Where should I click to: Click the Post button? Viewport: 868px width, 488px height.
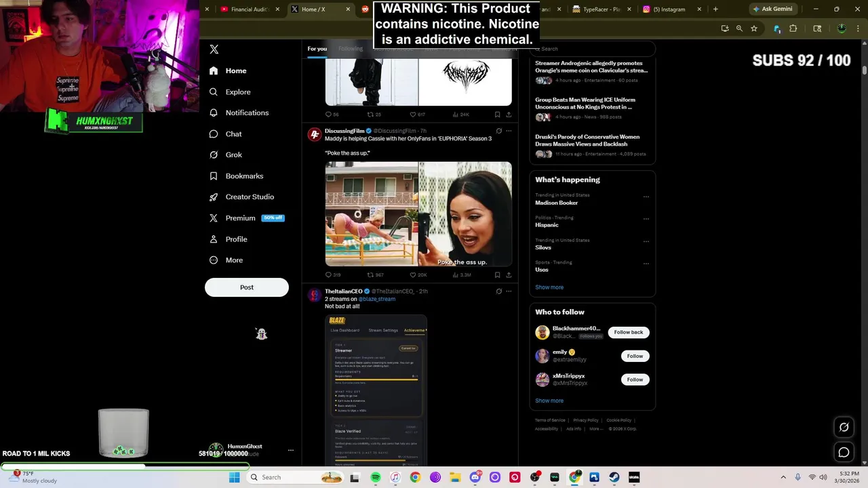247,287
